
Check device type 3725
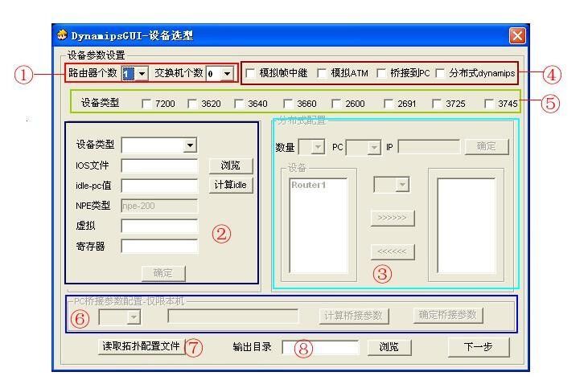pyautogui.click(x=437, y=104)
